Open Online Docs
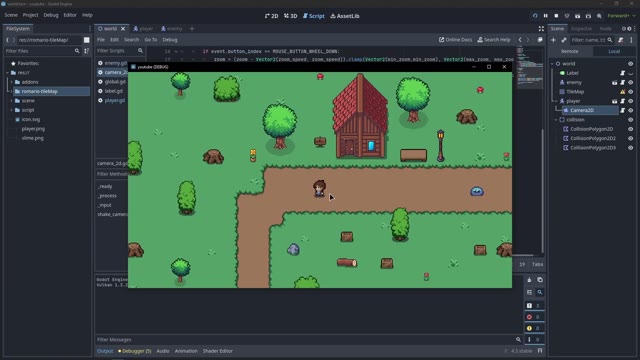This screenshot has width=640, height=360. click(x=456, y=40)
